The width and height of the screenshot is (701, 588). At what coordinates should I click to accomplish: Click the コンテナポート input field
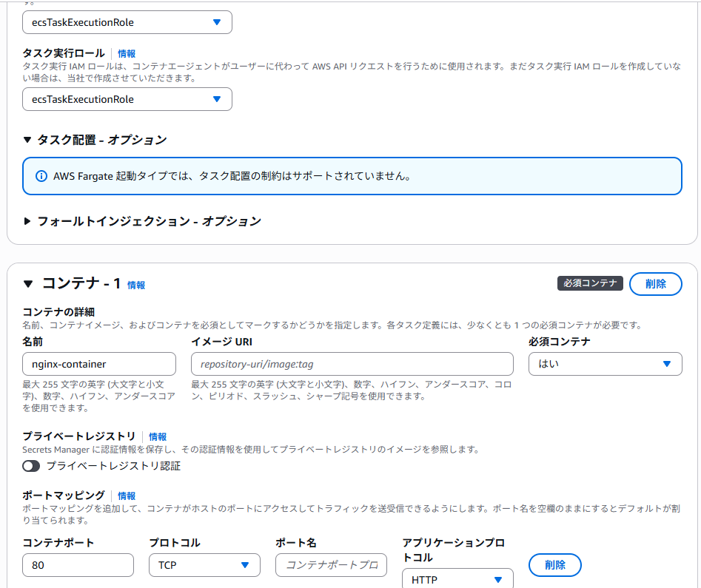point(78,565)
